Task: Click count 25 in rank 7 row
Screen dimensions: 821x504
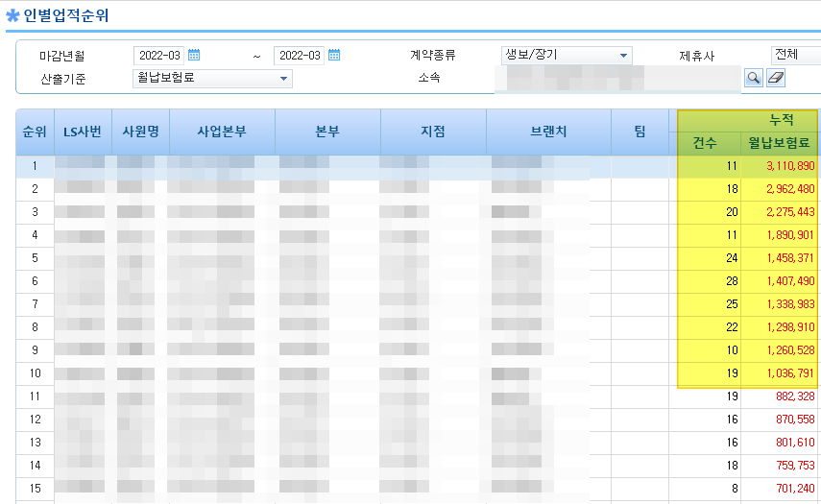Action: [732, 304]
